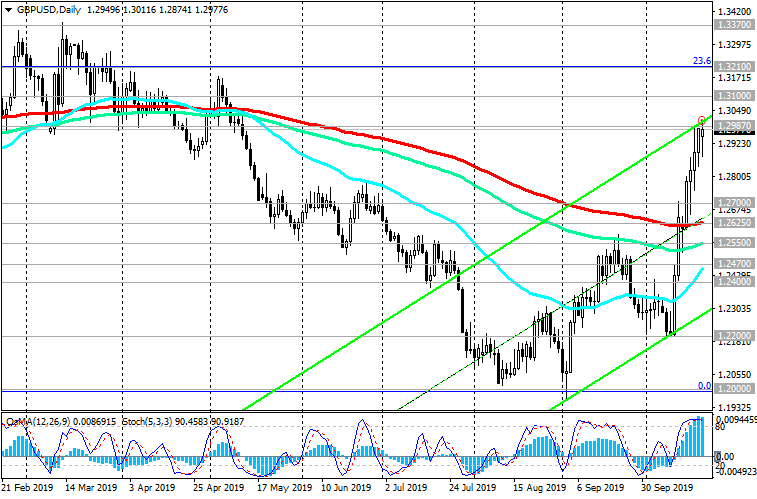Click the 24 Jul 2019 date label
The image size is (757, 499).
[473, 487]
